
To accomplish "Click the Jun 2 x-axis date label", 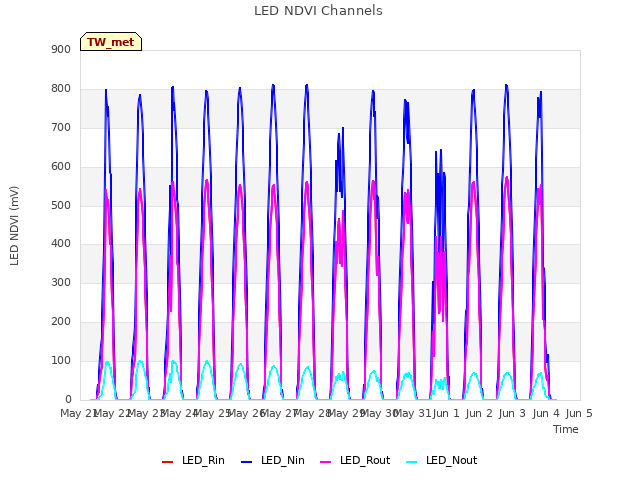I will point(479,413).
